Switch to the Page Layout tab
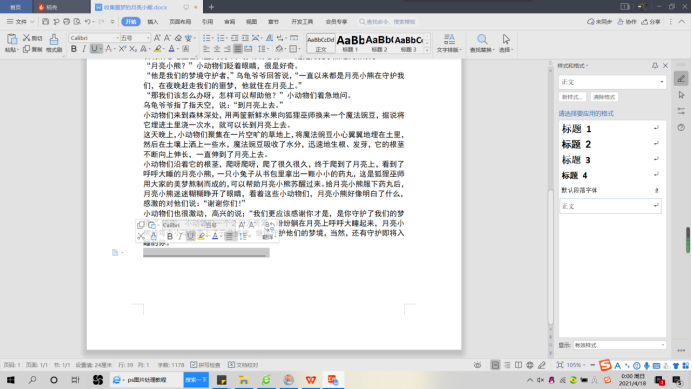Screen dimensions: 692x389 [180, 21]
